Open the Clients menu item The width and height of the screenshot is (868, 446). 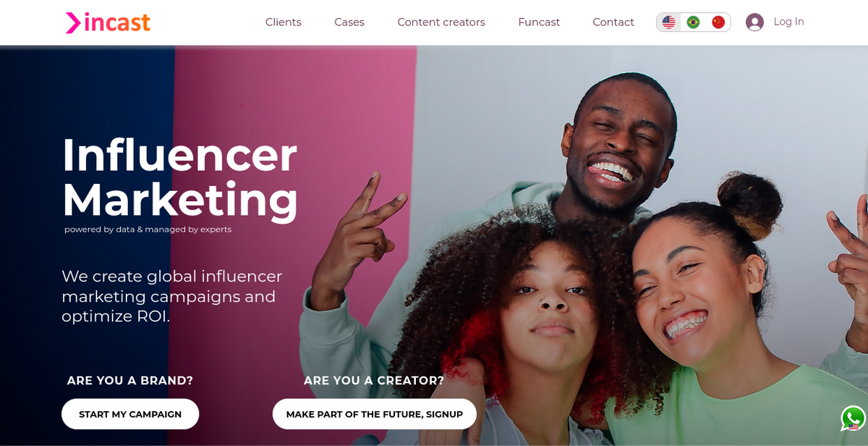pos(283,22)
